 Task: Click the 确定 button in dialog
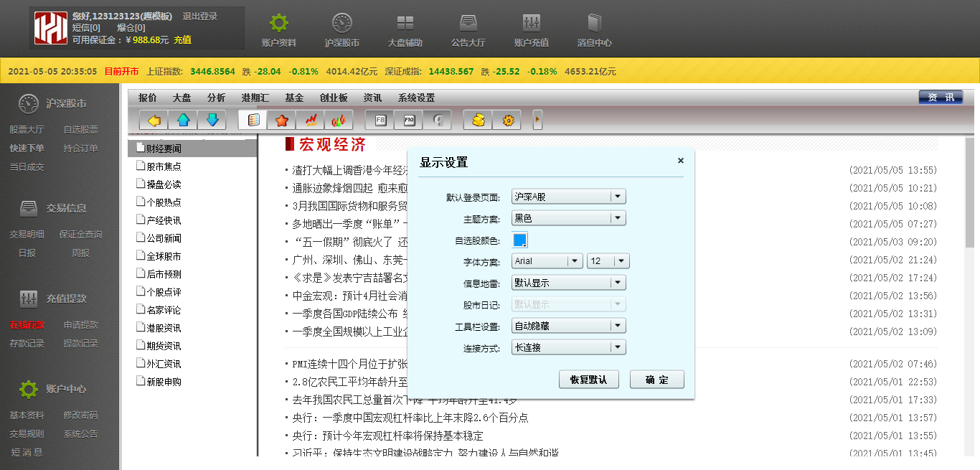pos(656,380)
